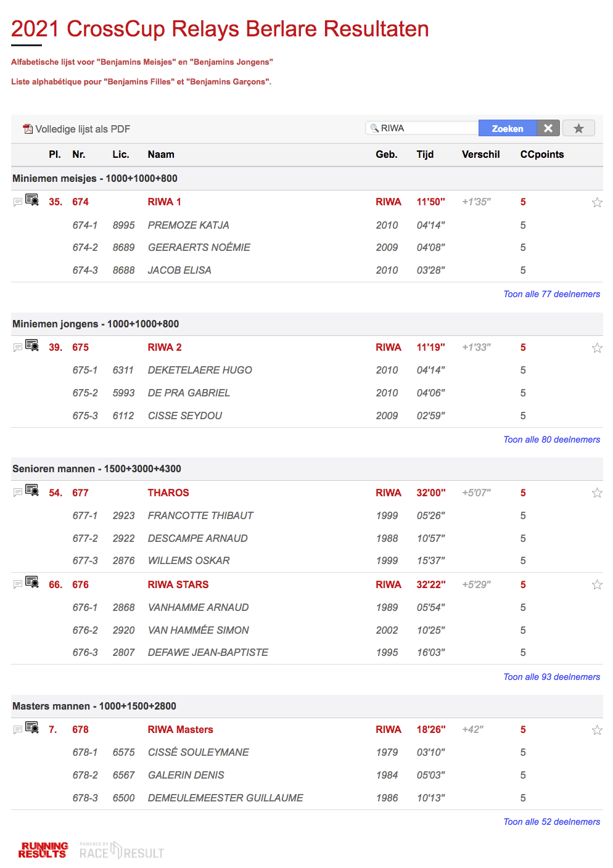Screen dimensions: 613x868
Task: Click the CCpoints column header
Action: 542,155
